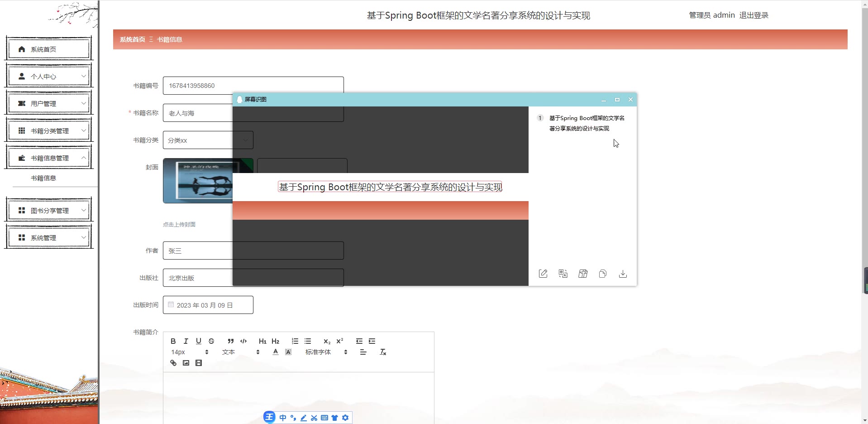Click the edit text icon in 屏幕识图
Screen dimensions: 868x424
543,274
